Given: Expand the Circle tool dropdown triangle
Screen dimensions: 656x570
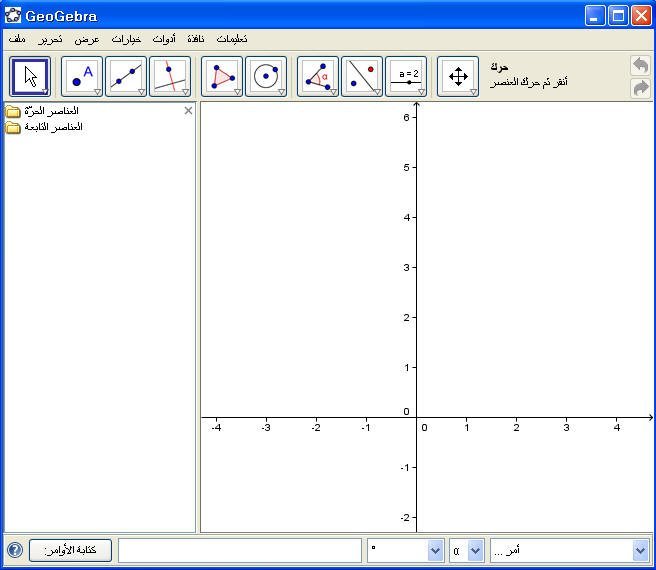Looking at the screenshot, I should point(282,92).
